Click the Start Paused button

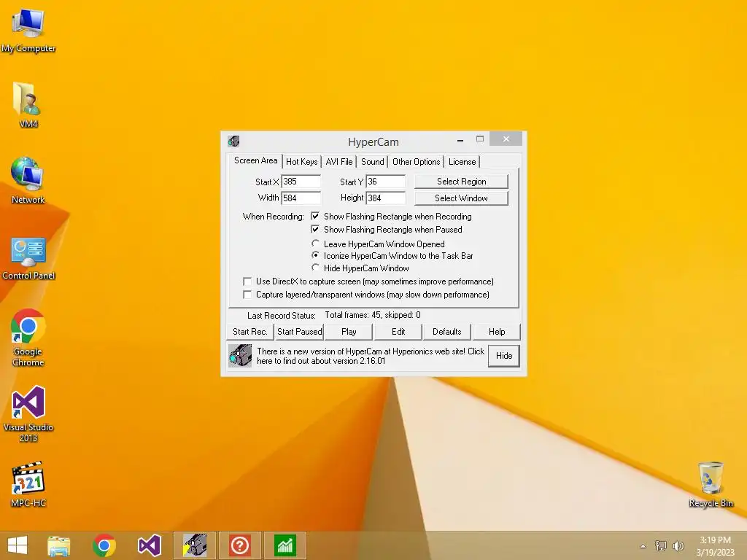point(300,332)
